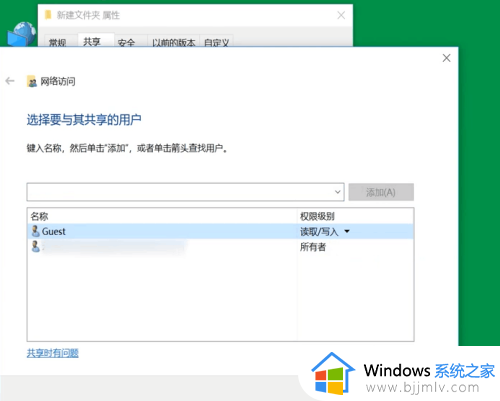
Task: Select the 所有者 owner row
Action: (220, 247)
